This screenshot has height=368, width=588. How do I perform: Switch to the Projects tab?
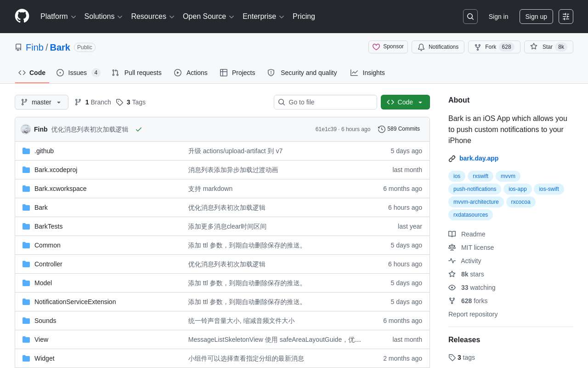click(x=237, y=73)
